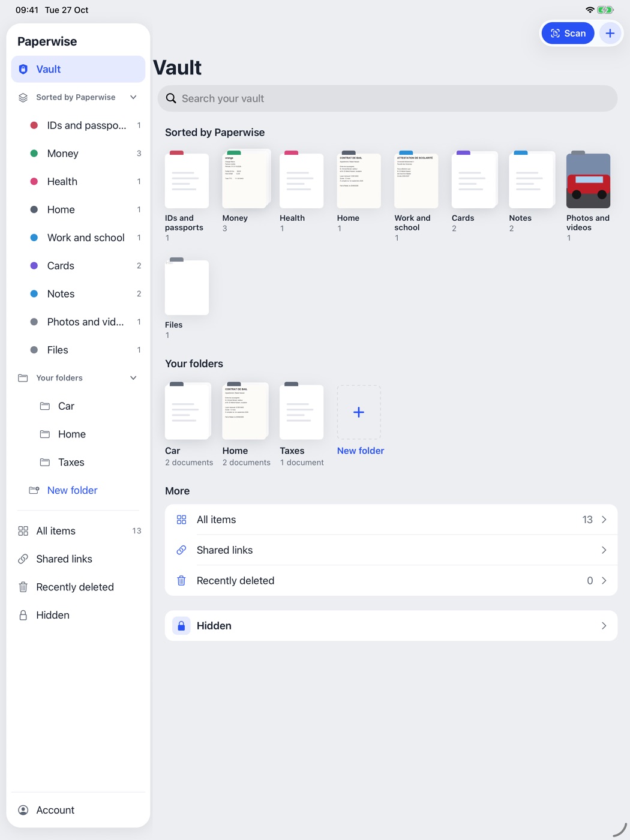Expand Recently deleted row chevron
Viewport: 630px width, 840px height.
[x=604, y=581]
